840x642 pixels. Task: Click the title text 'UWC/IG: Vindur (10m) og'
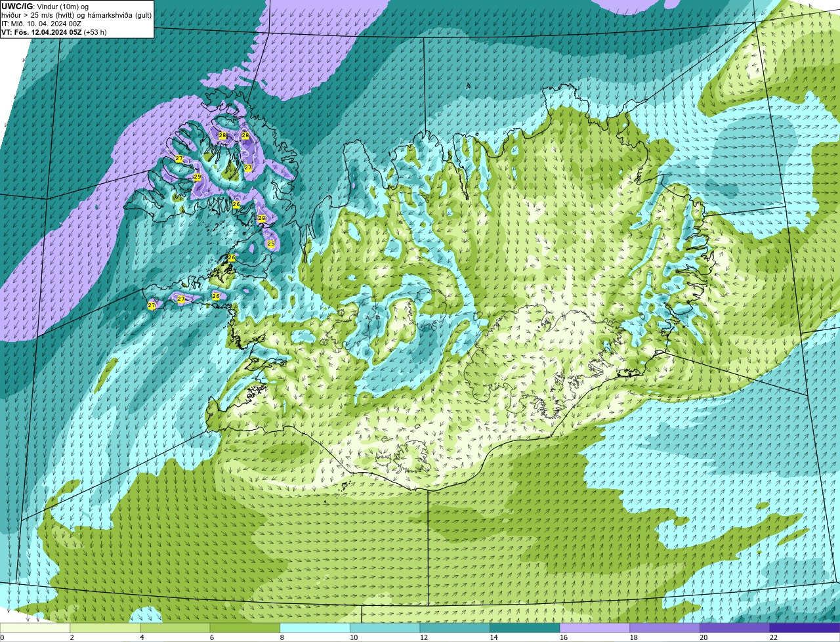click(x=45, y=6)
